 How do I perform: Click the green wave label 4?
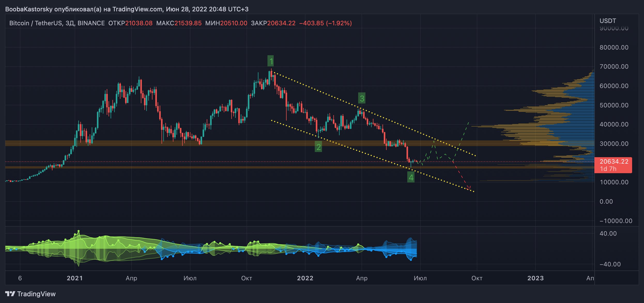tap(411, 177)
